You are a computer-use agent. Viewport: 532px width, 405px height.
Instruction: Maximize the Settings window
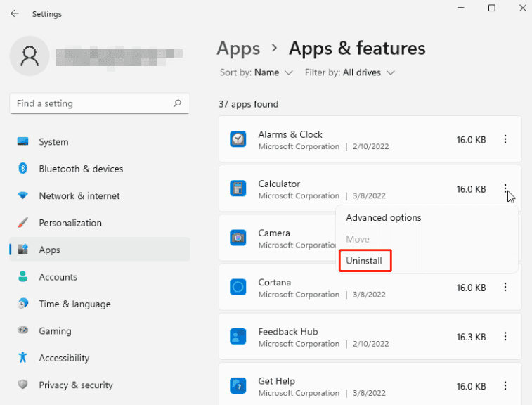492,8
